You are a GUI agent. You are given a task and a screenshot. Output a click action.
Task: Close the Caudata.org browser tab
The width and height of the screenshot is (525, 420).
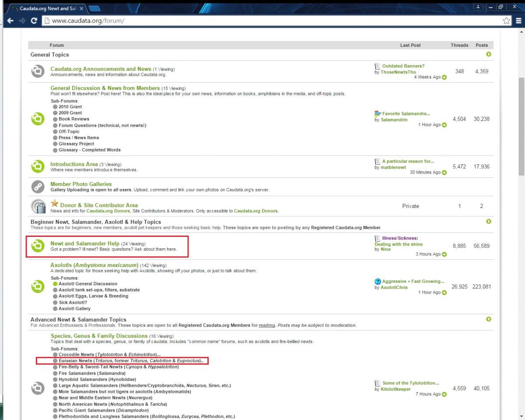(82, 8)
